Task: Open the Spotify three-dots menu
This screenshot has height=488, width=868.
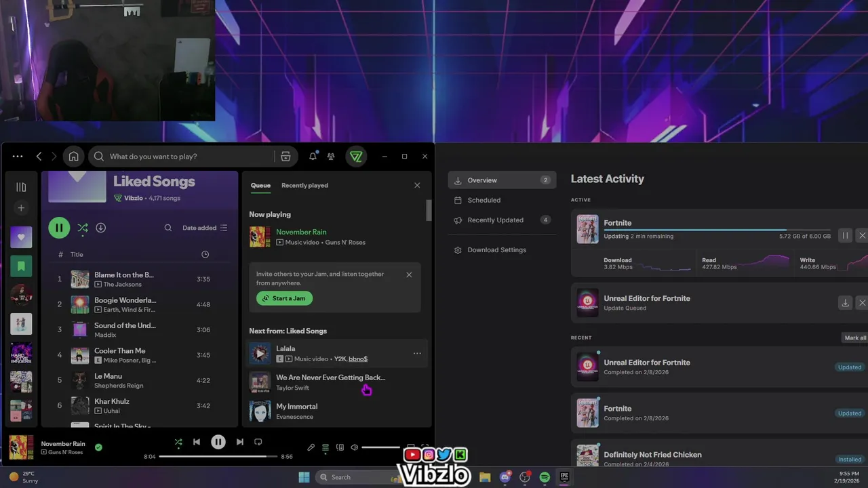Action: pyautogui.click(x=18, y=157)
